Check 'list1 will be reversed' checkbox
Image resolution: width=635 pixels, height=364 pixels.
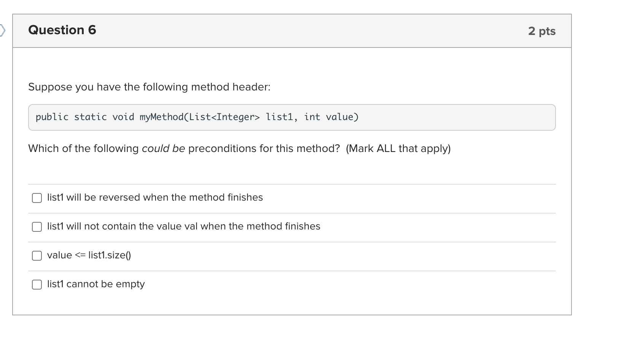37,198
